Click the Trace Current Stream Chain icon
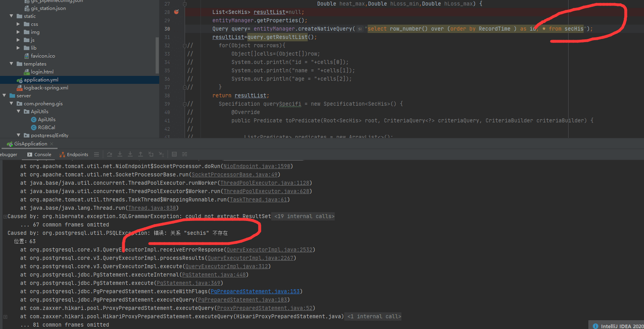 (185, 154)
